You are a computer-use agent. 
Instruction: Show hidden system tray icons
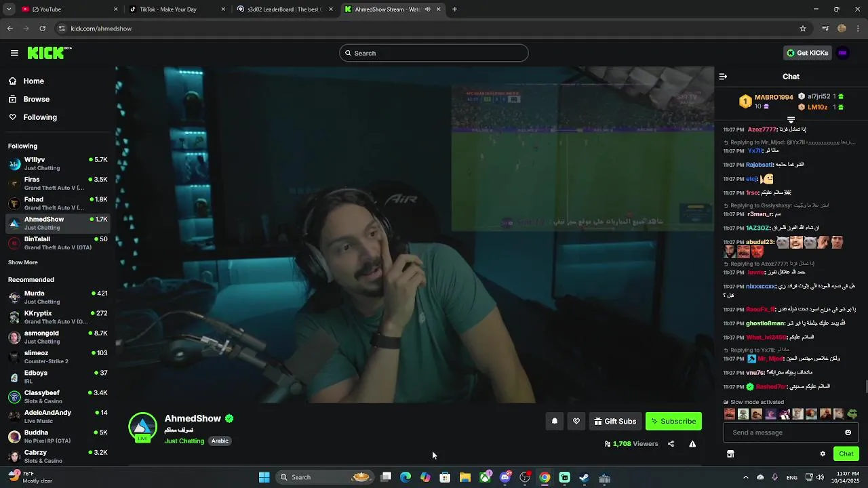[x=745, y=477]
